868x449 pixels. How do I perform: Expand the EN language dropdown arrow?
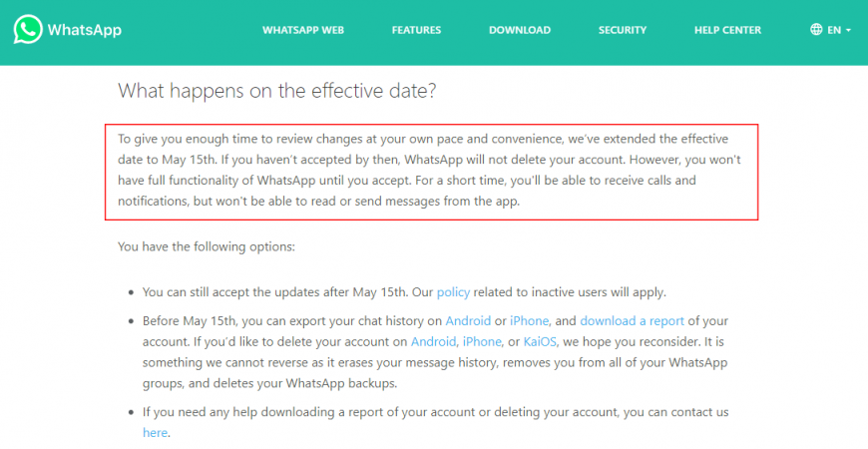849,31
